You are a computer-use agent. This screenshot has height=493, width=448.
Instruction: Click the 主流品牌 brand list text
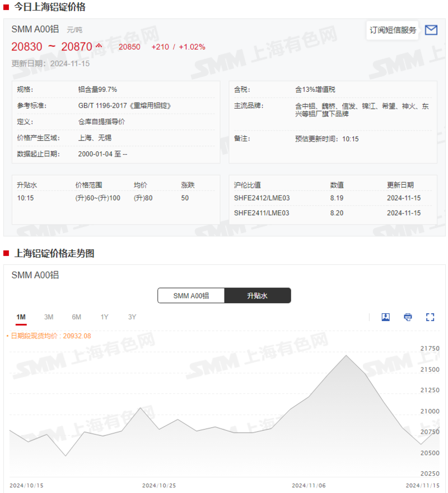[362, 110]
